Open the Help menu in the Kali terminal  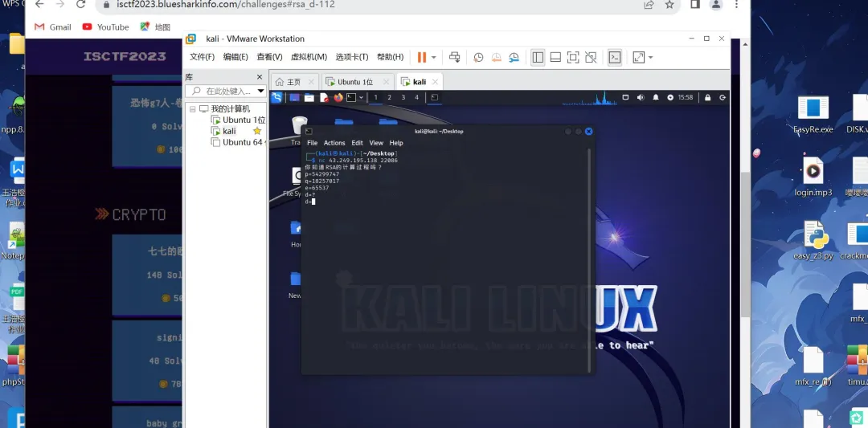pyautogui.click(x=396, y=143)
